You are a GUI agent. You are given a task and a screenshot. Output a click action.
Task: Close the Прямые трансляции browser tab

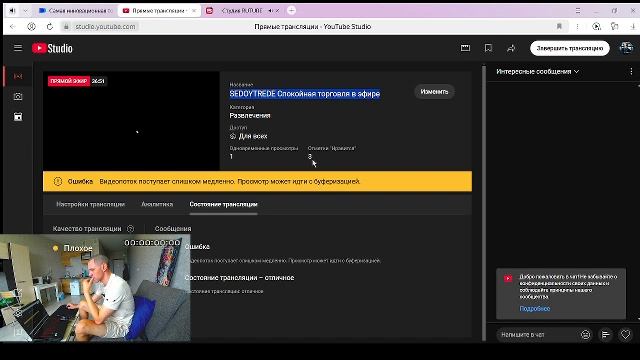click(194, 11)
